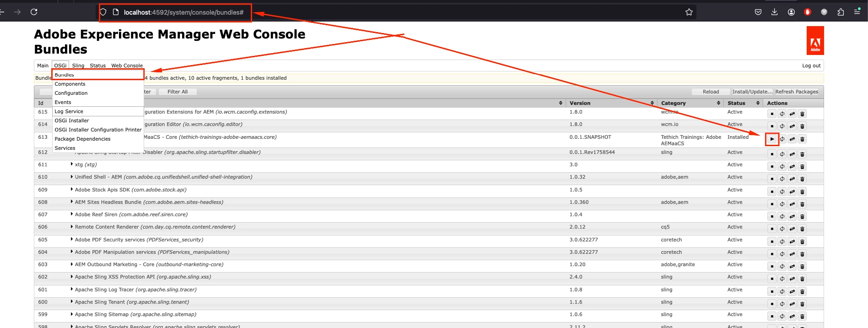Open Firefox downloads panel
This screenshot has width=868, height=328.
click(774, 12)
